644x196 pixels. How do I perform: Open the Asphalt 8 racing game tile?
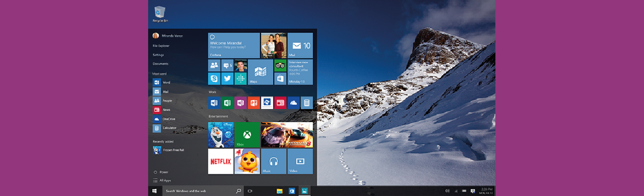(x=287, y=135)
